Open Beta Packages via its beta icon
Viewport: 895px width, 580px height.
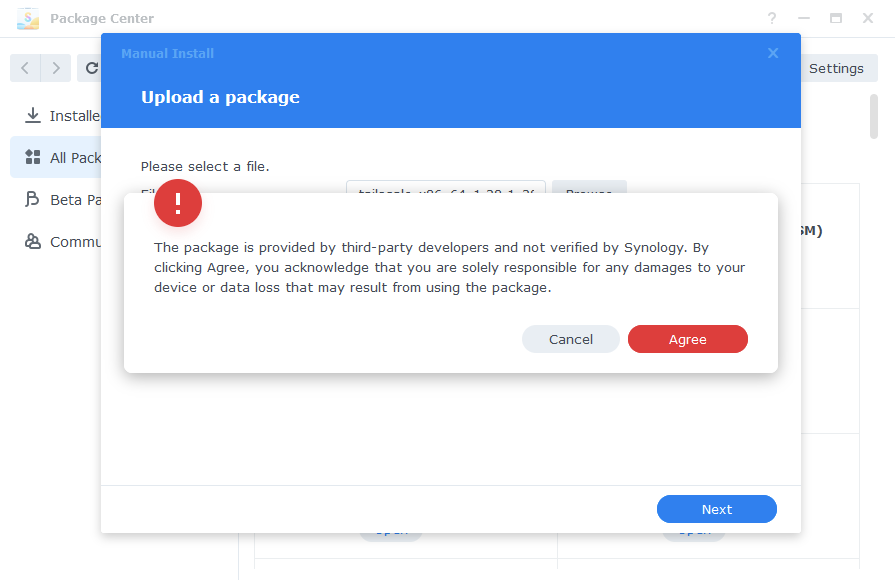click(33, 199)
